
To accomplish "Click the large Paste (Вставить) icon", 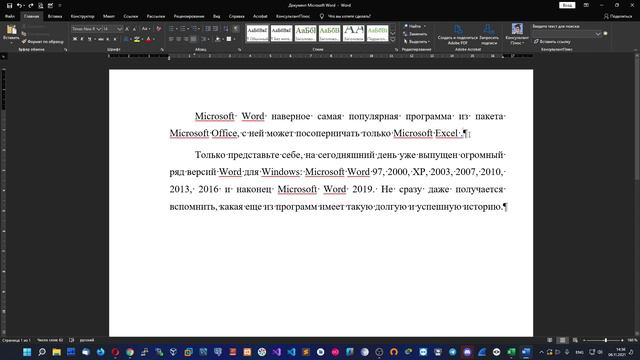I will coord(11,29).
